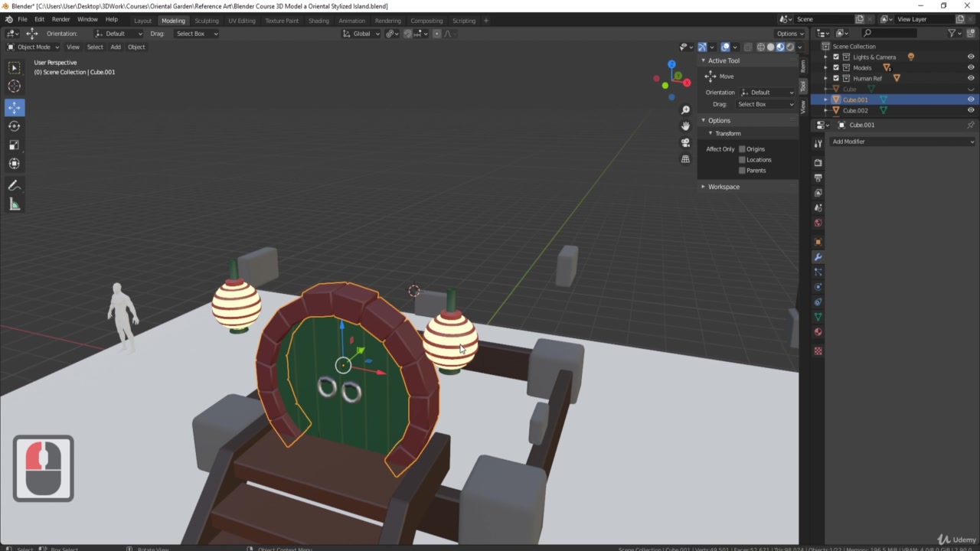Switch to wireframe viewport shading
Viewport: 980px width, 551px height.
[761, 47]
